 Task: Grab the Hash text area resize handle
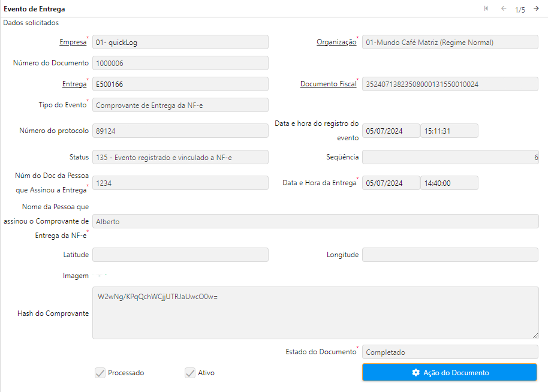[535, 336]
